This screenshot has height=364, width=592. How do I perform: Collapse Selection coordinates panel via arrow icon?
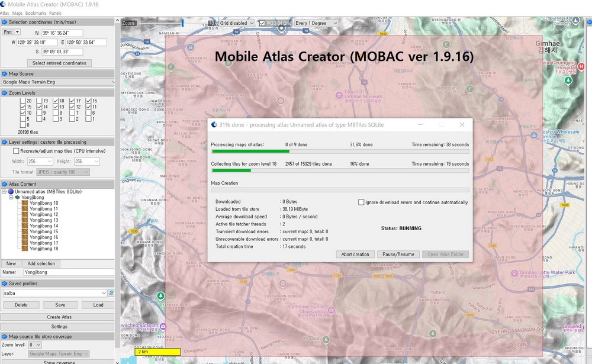click(5, 22)
